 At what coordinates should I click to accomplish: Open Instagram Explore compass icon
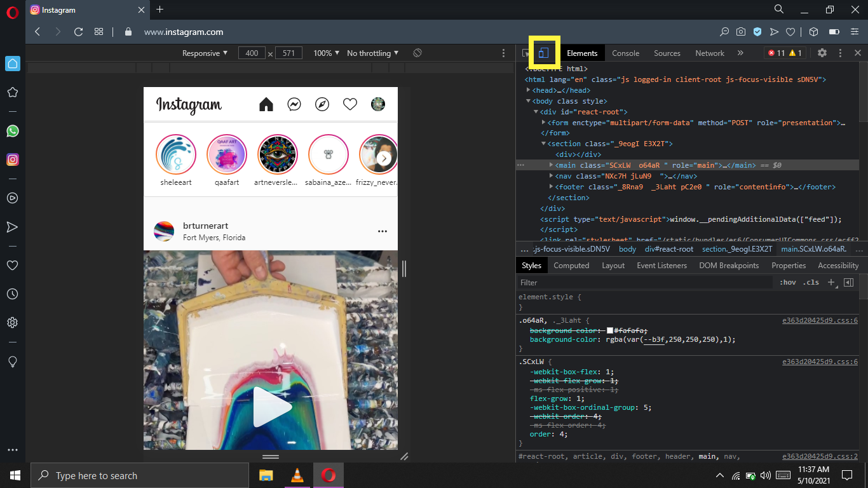pos(322,105)
